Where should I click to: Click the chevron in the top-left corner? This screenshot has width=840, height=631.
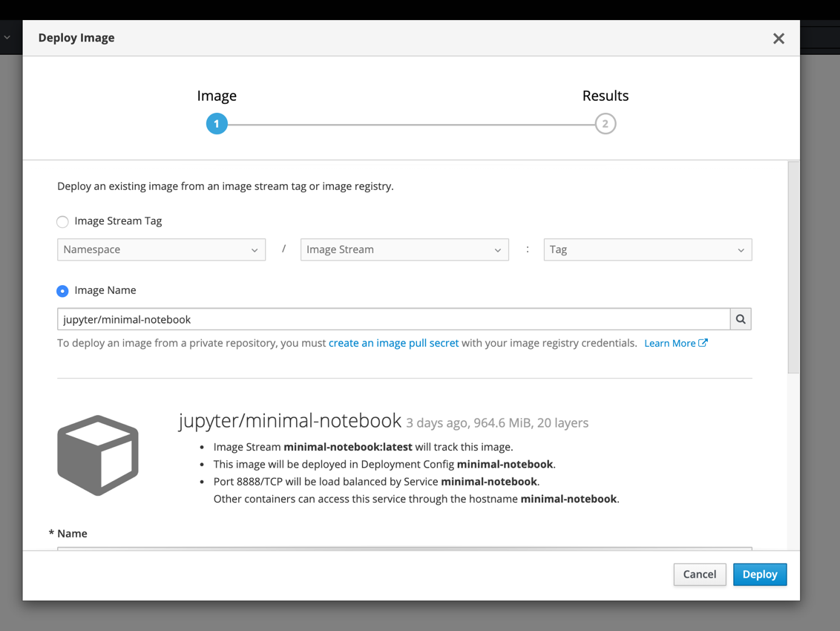[7, 37]
